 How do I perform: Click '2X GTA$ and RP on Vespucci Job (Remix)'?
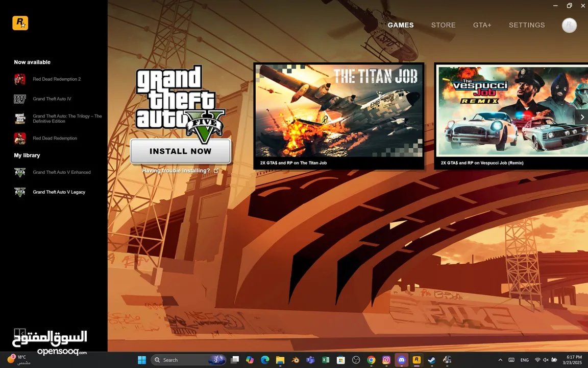click(482, 163)
